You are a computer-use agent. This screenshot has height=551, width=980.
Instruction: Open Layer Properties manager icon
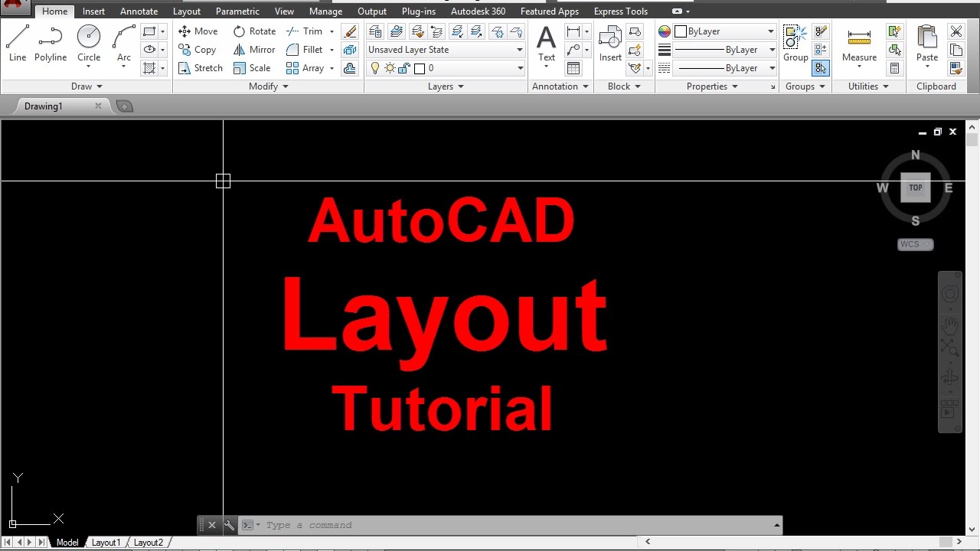pos(375,31)
